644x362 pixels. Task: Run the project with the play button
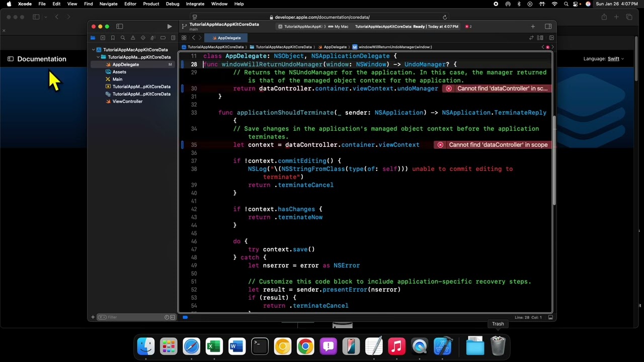(x=170, y=26)
